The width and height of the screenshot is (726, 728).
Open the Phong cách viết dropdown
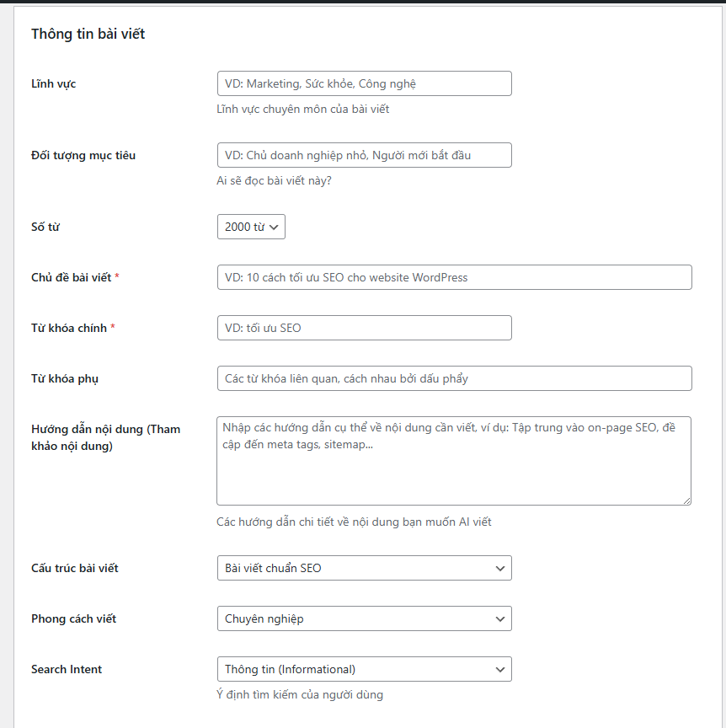click(x=364, y=618)
